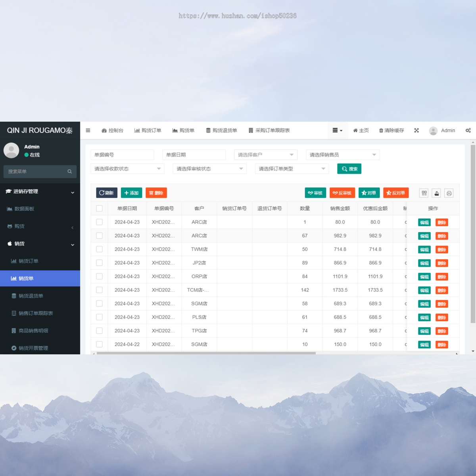Click the 对单 button
The image size is (476, 476).
(x=369, y=193)
